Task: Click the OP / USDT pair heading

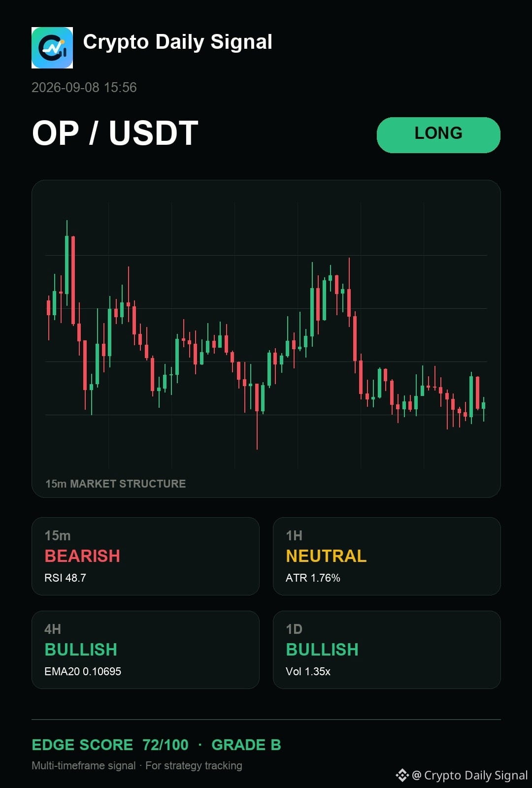Action: [115, 133]
